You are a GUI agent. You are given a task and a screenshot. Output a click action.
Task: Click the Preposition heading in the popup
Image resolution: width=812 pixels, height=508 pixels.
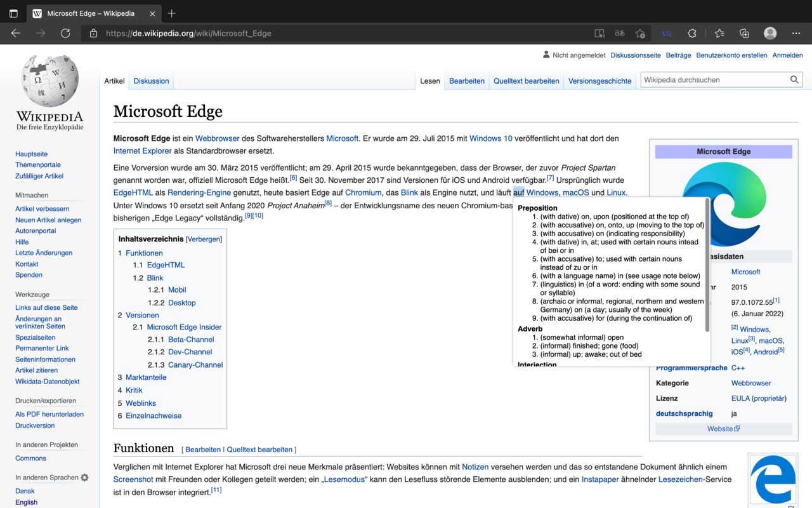coord(537,208)
